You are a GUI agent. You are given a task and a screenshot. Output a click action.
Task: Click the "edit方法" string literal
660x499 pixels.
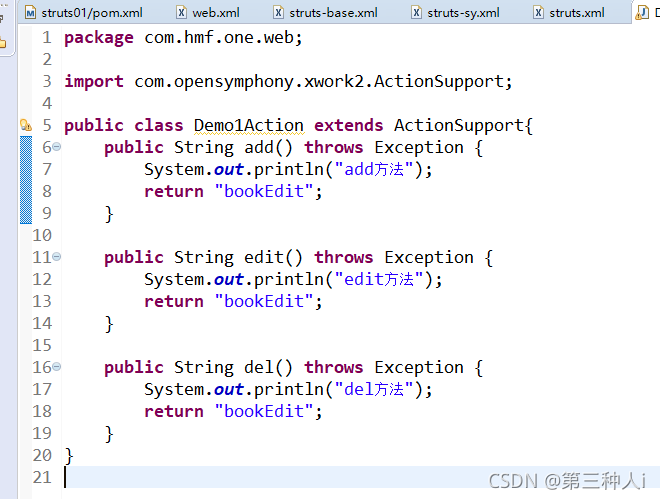tap(379, 279)
